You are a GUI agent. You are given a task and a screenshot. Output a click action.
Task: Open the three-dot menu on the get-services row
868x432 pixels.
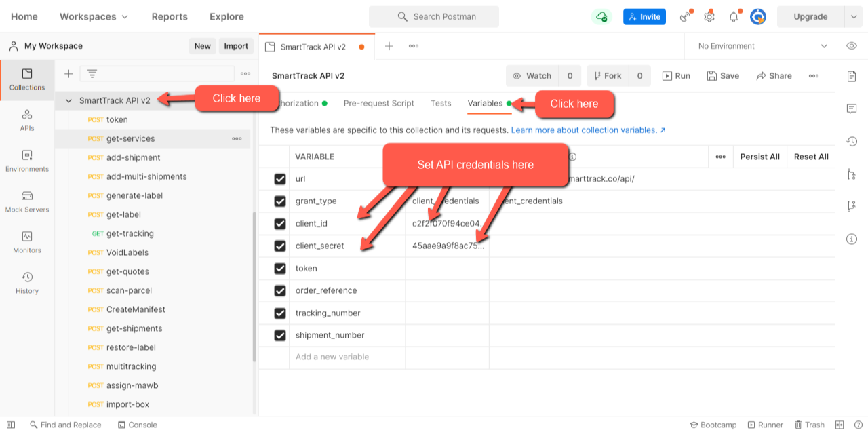click(x=237, y=138)
